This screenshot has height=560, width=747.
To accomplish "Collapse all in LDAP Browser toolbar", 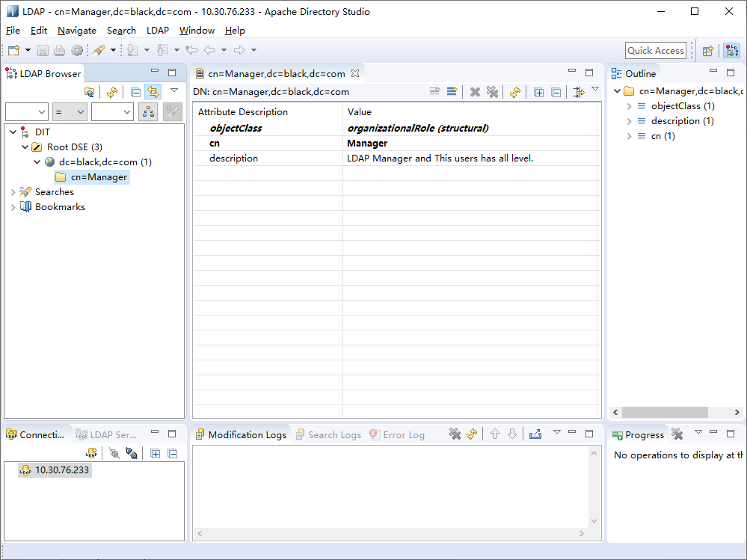I will tap(136, 92).
